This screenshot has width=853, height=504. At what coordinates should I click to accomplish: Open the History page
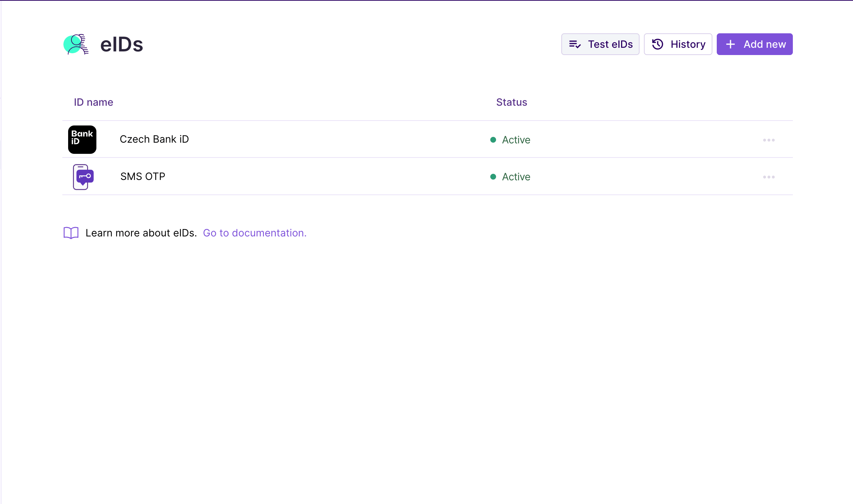687,44
